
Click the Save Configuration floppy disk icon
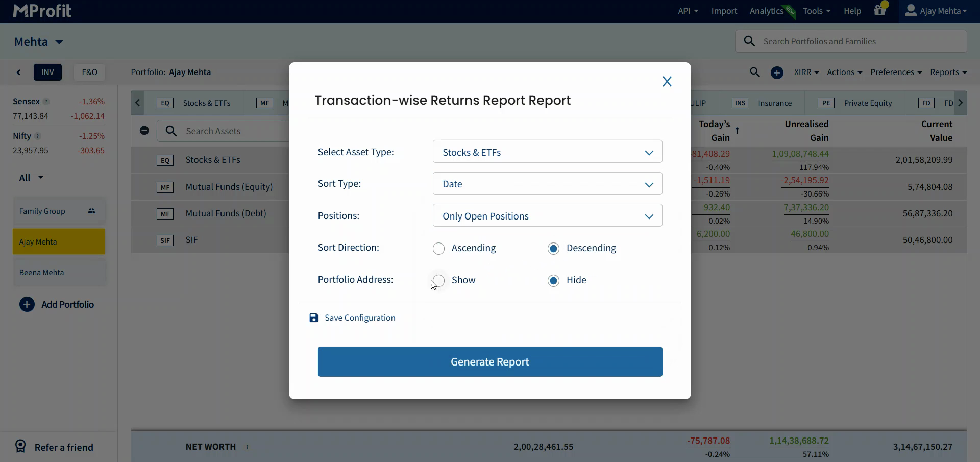pyautogui.click(x=314, y=318)
